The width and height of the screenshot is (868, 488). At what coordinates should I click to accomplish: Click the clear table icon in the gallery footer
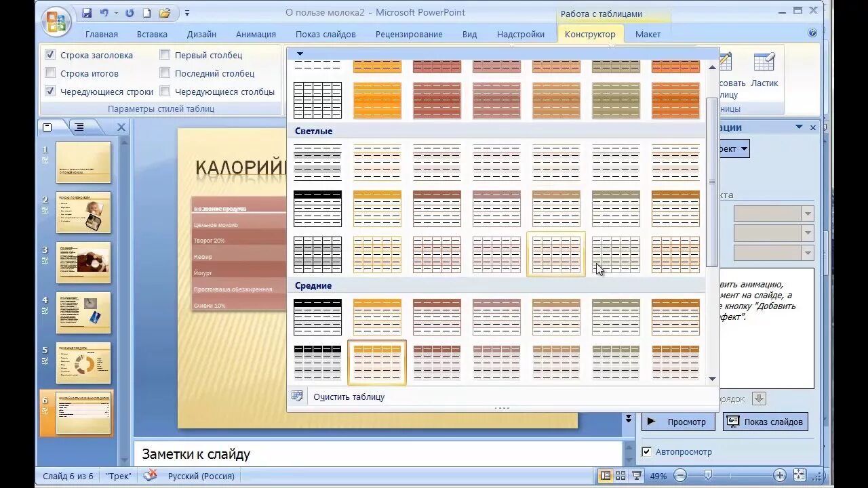tap(297, 396)
